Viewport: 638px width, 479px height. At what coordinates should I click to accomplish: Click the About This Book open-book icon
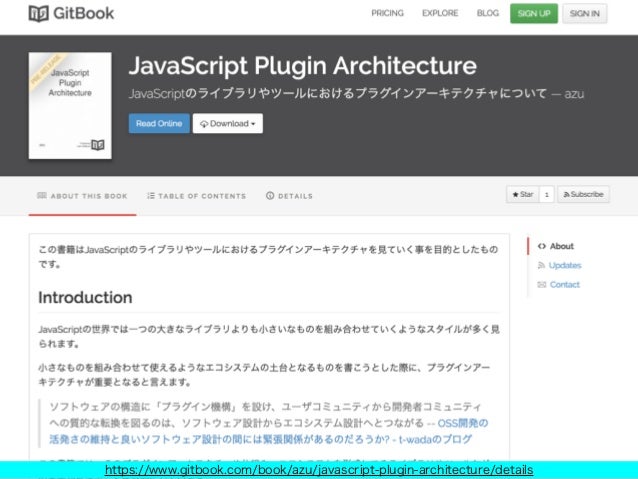pyautogui.click(x=42, y=196)
